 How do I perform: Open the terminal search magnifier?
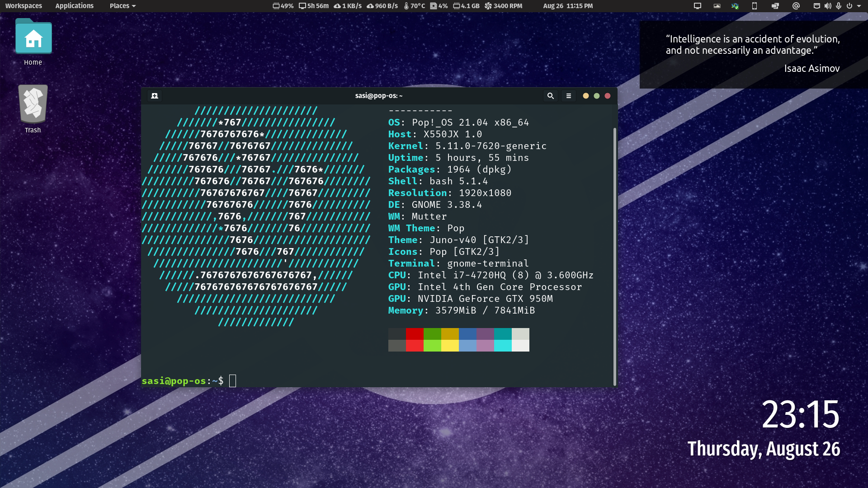click(x=550, y=96)
